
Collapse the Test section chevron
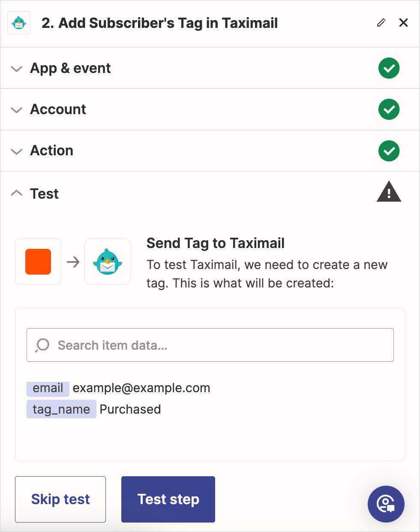point(17,193)
